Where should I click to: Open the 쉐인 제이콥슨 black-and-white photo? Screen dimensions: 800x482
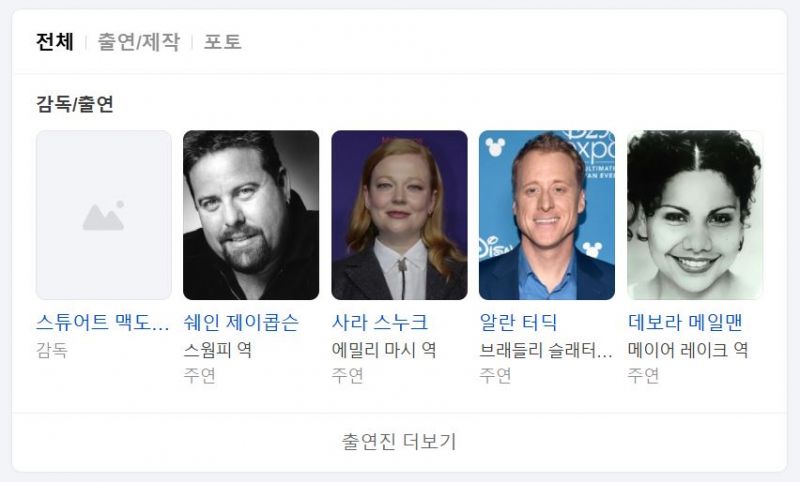pos(251,215)
